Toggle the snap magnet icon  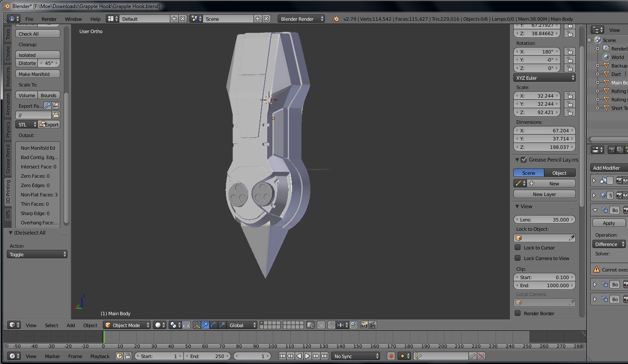[332, 325]
